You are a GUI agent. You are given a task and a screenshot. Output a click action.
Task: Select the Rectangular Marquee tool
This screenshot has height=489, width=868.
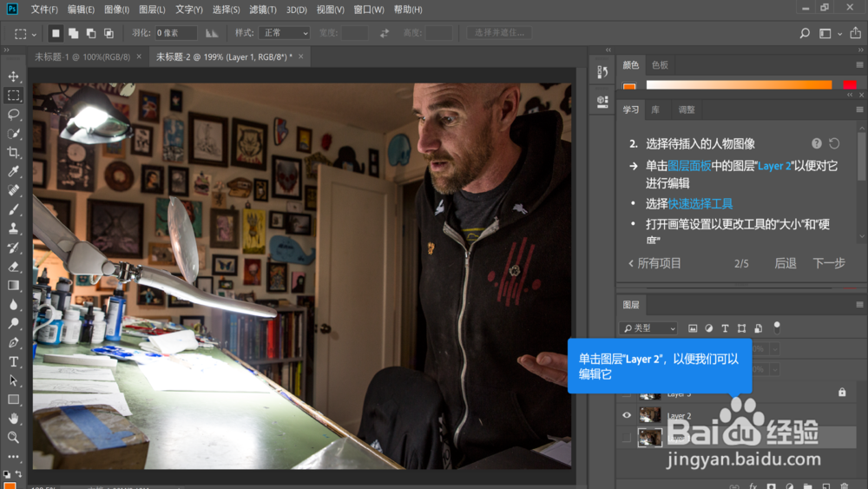pyautogui.click(x=13, y=96)
